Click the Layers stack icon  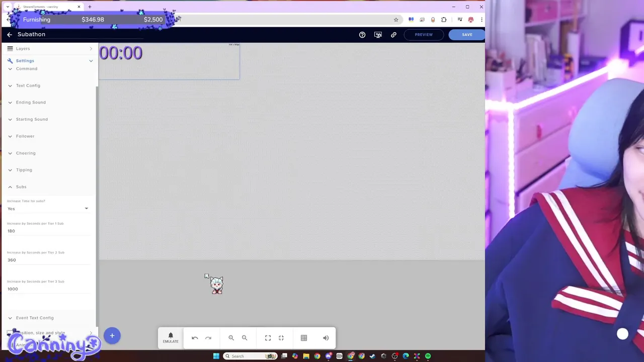point(10,48)
